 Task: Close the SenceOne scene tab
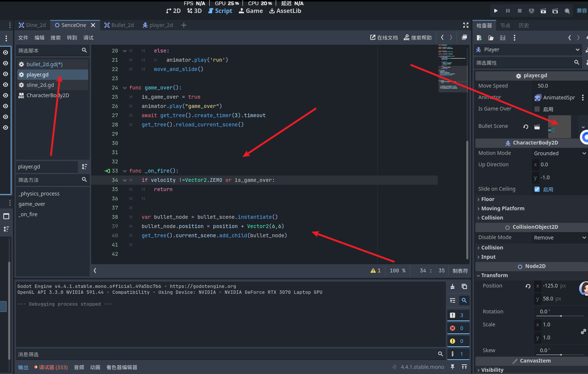93,25
